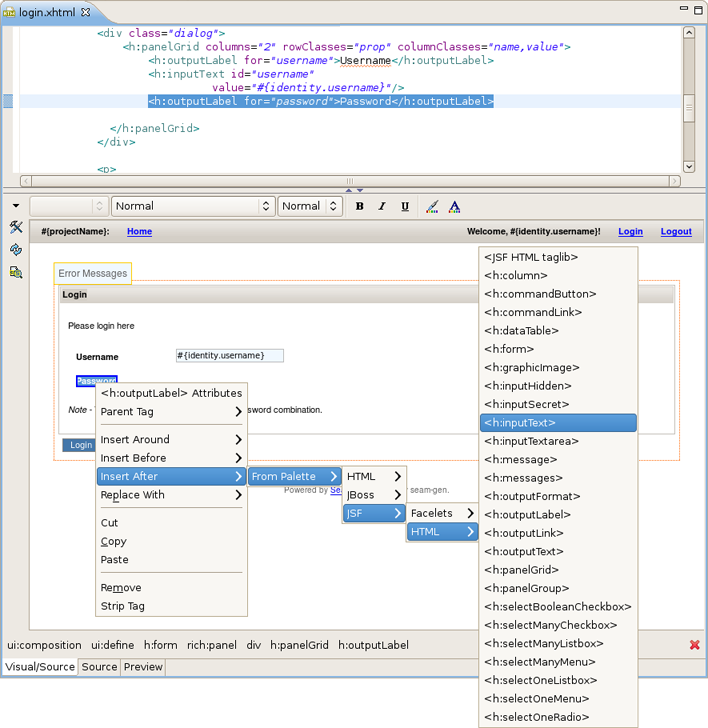Click the Home link in header
708x728 pixels.
click(x=139, y=232)
